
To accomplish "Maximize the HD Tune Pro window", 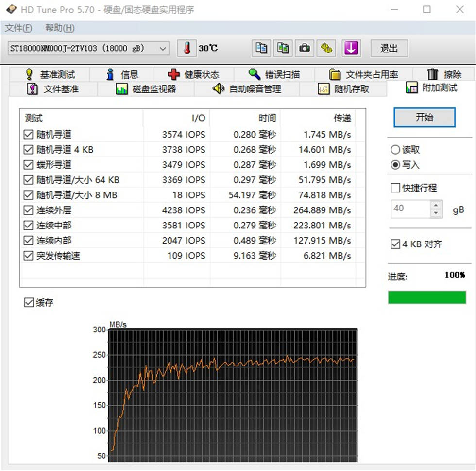I will (x=427, y=10).
